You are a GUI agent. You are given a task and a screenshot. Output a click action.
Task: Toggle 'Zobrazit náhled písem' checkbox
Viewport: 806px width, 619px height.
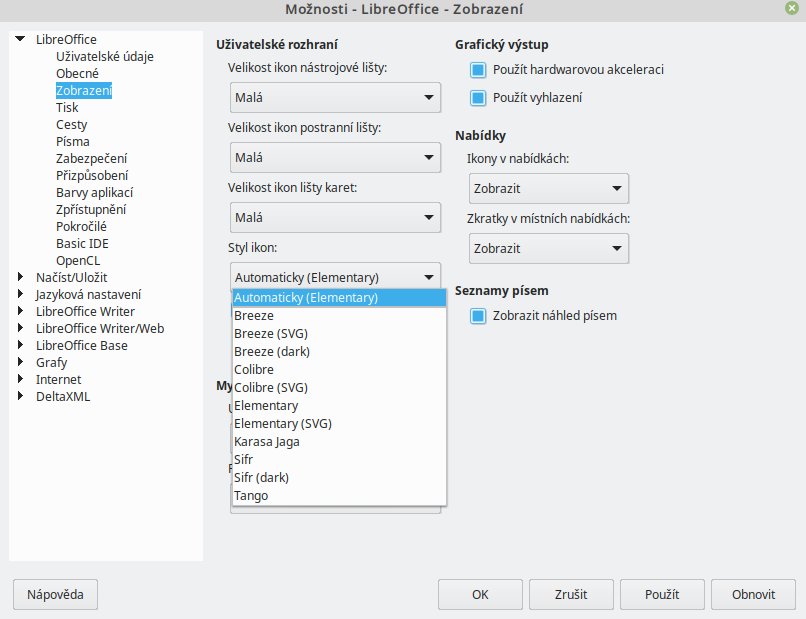(478, 316)
